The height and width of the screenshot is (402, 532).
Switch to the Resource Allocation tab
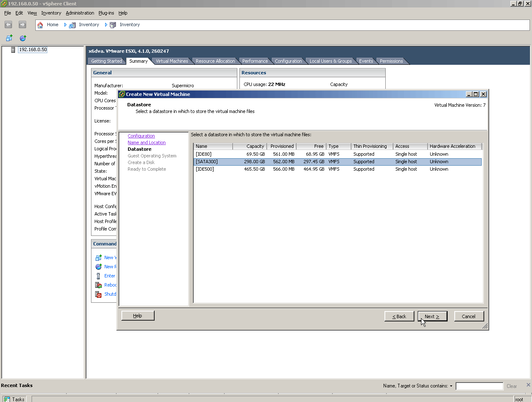[215, 61]
